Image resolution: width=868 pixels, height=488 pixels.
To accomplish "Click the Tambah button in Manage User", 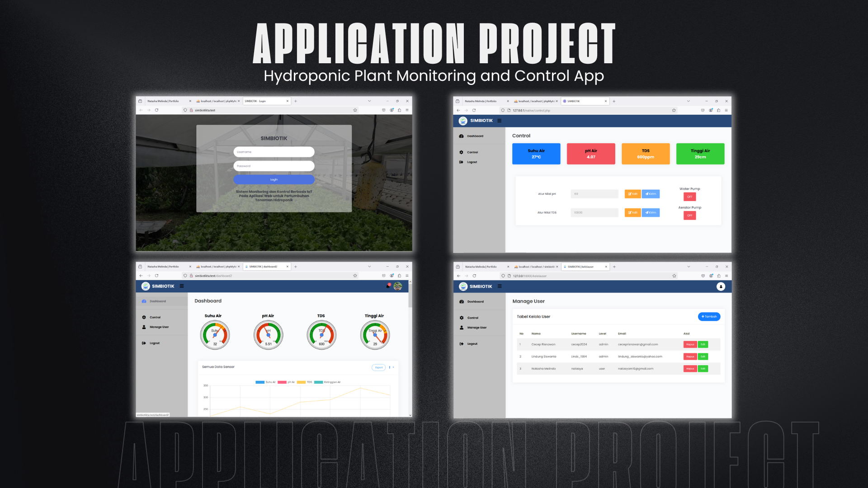I will coord(709,317).
